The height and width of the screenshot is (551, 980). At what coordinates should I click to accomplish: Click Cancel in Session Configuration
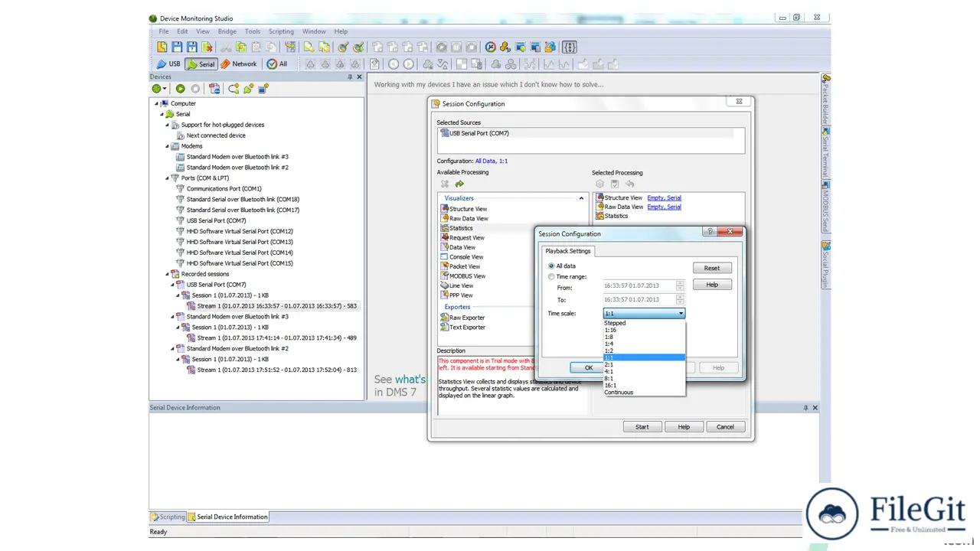725,427
